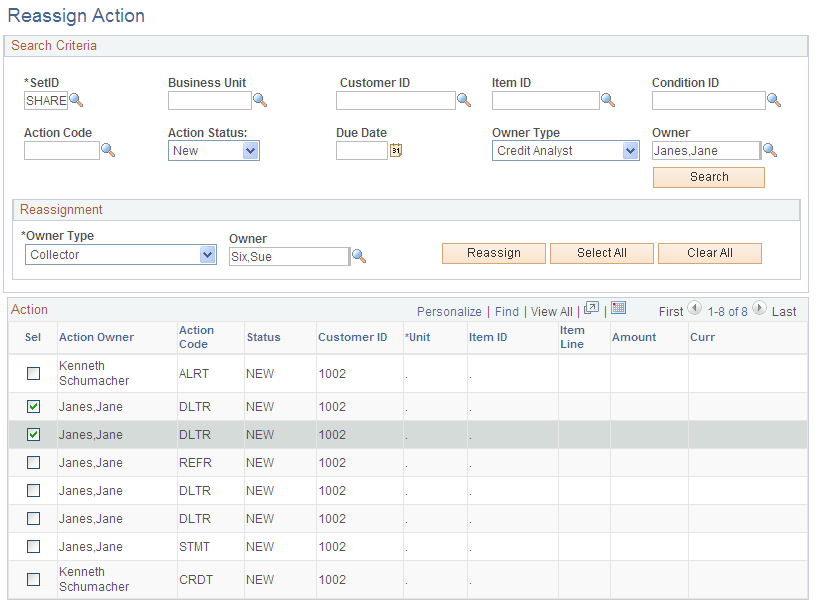Open the Action grid in a popup window
817x610 pixels.
point(592,311)
